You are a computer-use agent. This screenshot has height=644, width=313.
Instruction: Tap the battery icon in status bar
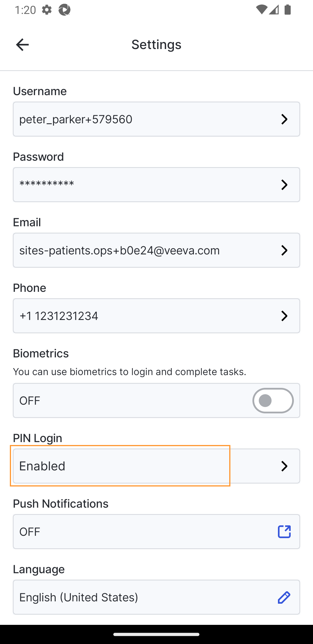(287, 10)
